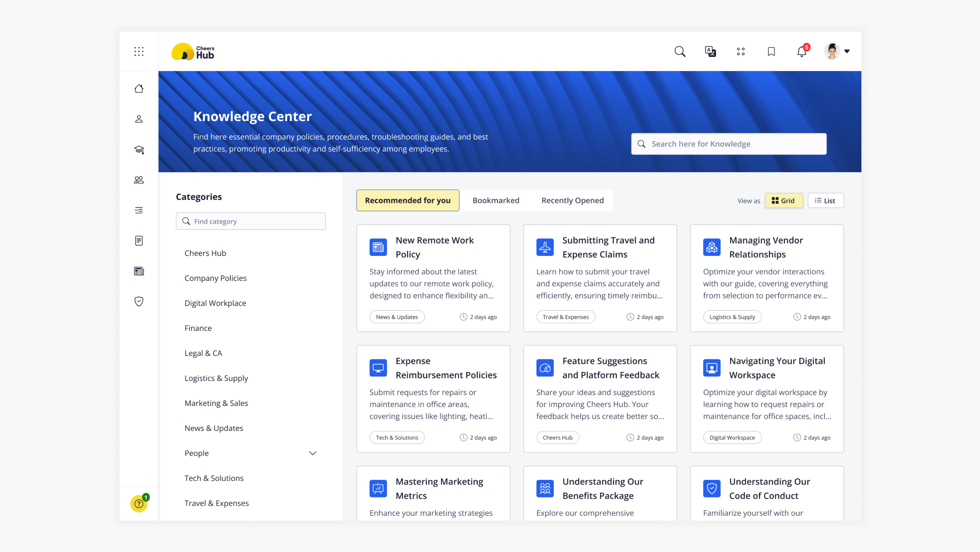Click the Travel & Expenses tag on card
Viewport: 980px width, 552px height.
click(x=565, y=317)
